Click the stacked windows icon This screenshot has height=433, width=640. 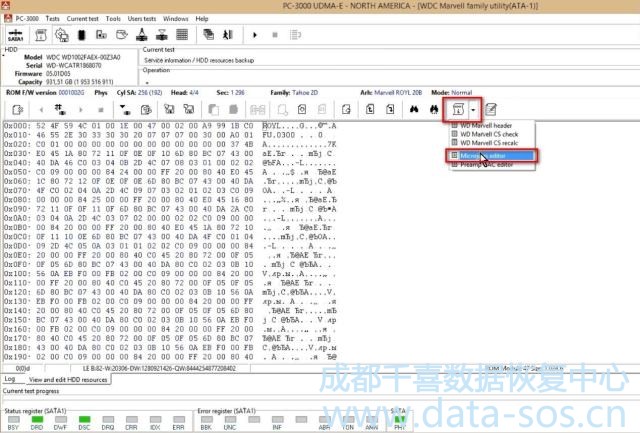click(x=209, y=35)
